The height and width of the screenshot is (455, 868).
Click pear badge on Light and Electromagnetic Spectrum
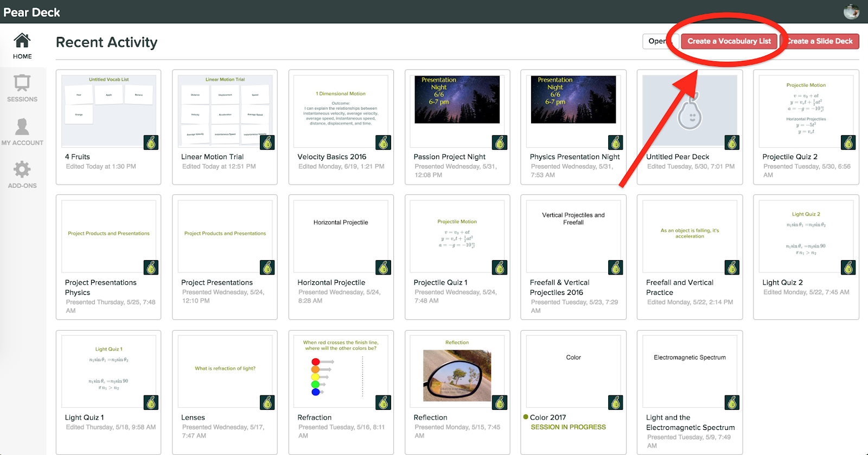(x=732, y=402)
